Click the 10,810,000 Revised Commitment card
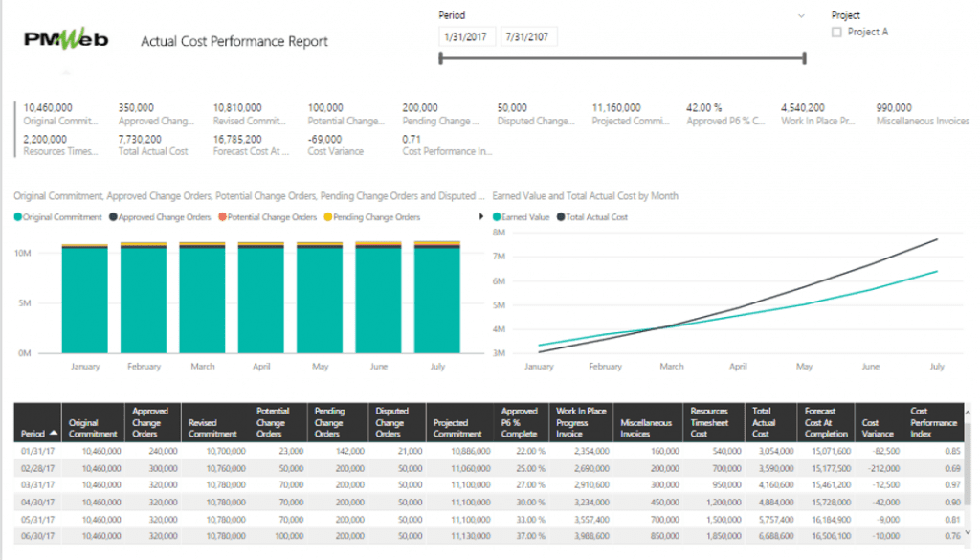The height and width of the screenshot is (560, 980). pyautogui.click(x=250, y=114)
